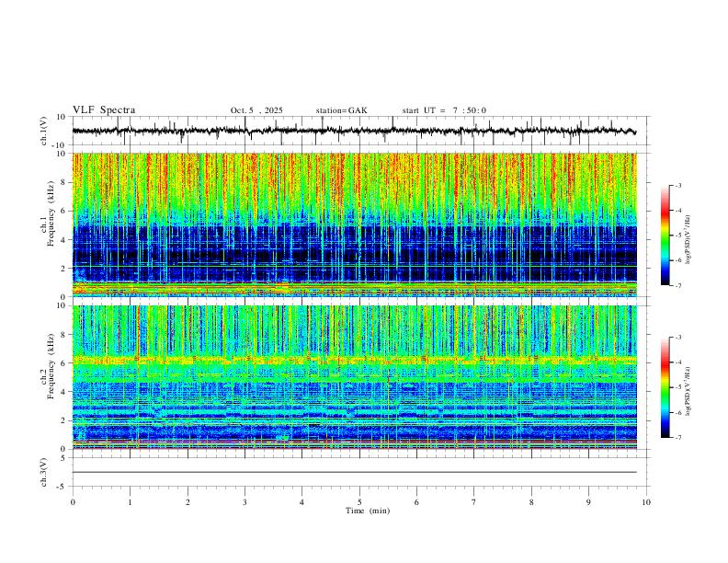Click the "VLF Spectra" title text
728x563 pixels.
(104, 110)
